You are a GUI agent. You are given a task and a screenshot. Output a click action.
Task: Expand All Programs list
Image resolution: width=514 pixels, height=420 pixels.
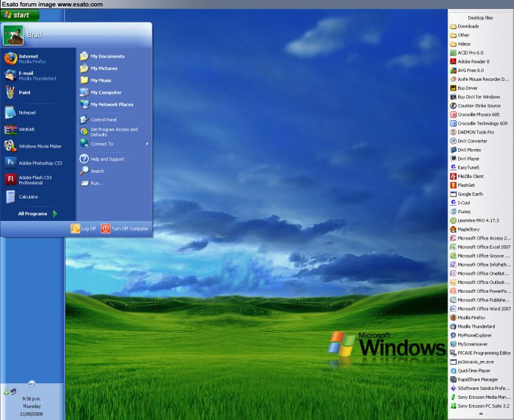tap(38, 214)
